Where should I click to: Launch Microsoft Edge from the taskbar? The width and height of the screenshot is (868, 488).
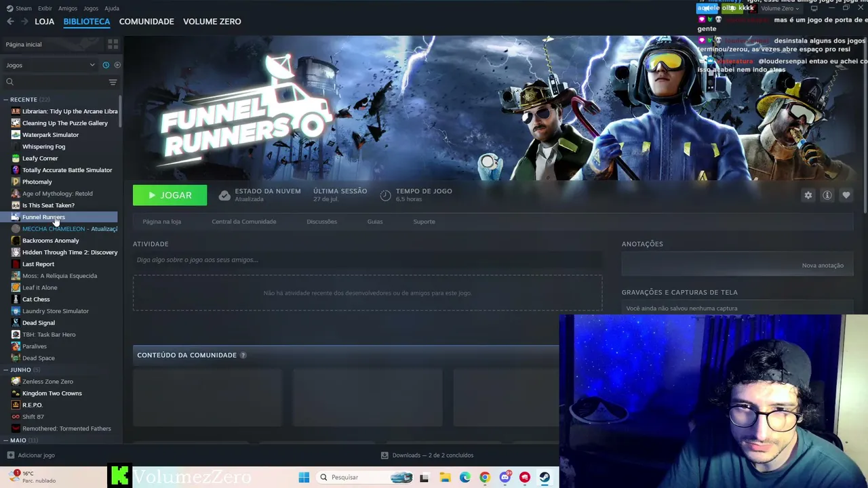click(465, 477)
